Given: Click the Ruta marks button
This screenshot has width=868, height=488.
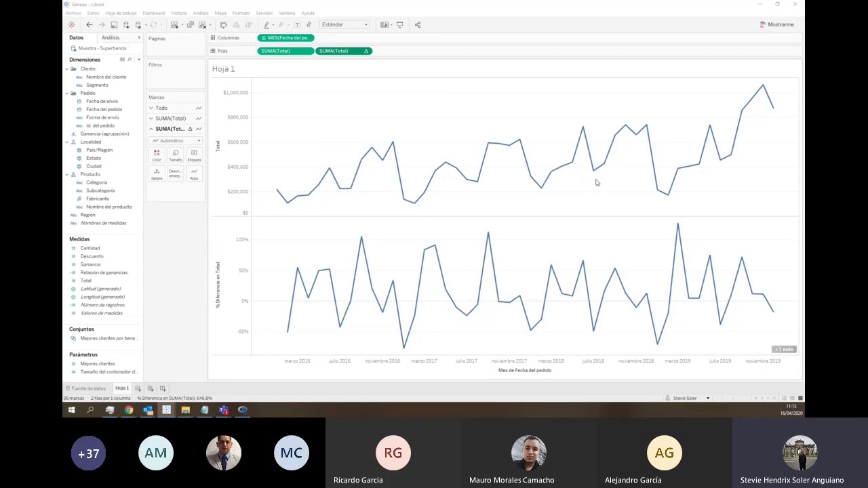Looking at the screenshot, I should 194,174.
